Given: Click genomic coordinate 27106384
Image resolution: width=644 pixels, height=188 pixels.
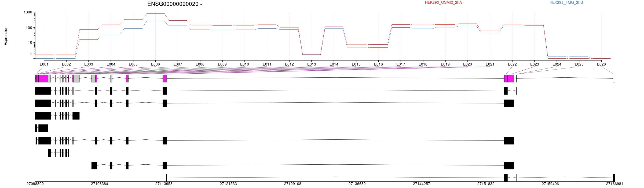Looking at the screenshot, I should coord(100,184).
